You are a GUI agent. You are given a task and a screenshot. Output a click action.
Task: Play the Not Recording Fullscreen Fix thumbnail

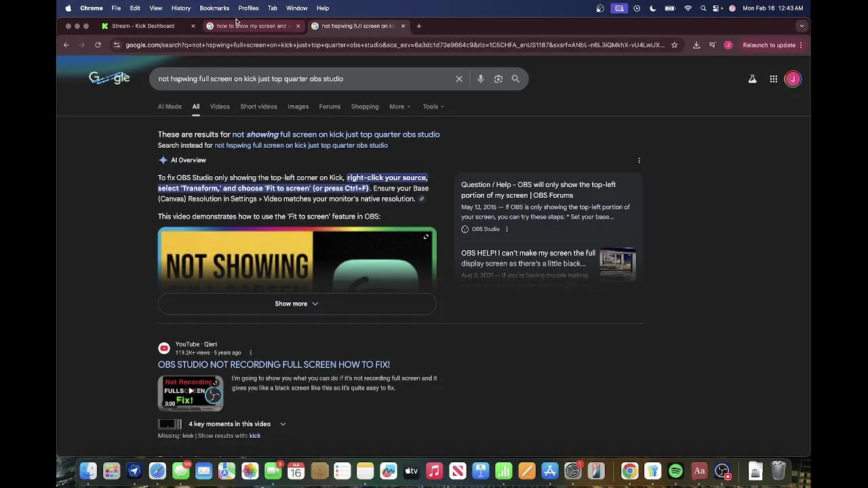pos(191,393)
